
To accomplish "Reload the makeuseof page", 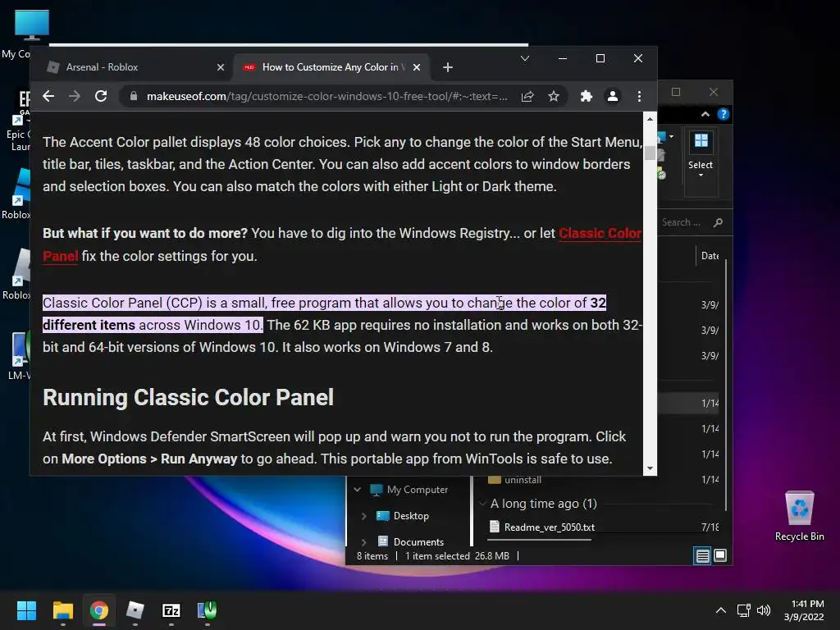I will (x=101, y=97).
